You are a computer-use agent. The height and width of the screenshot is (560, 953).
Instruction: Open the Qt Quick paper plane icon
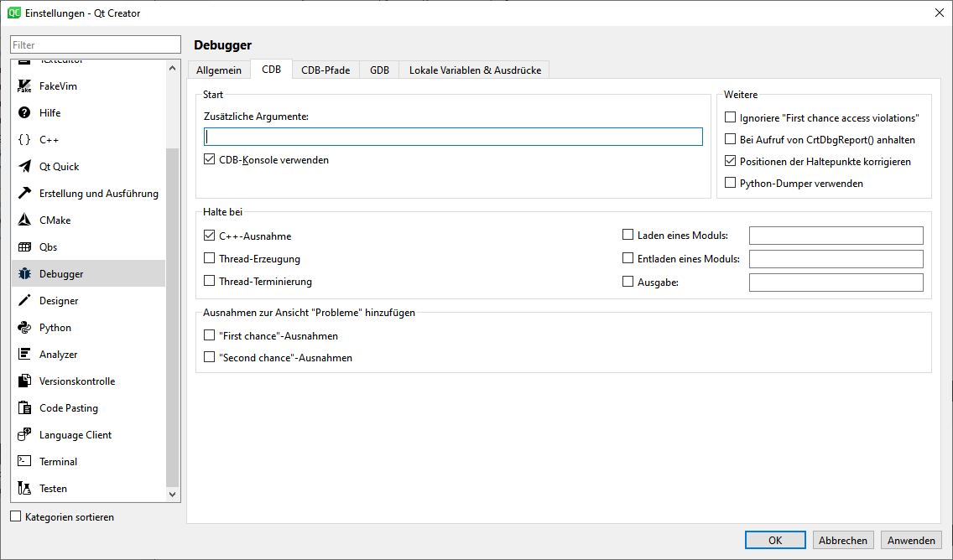[24, 167]
